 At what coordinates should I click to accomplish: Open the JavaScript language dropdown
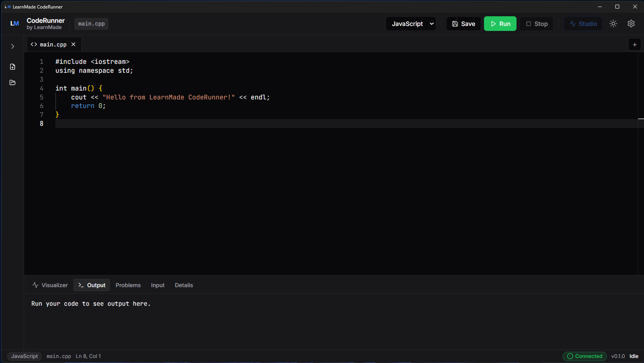point(411,24)
